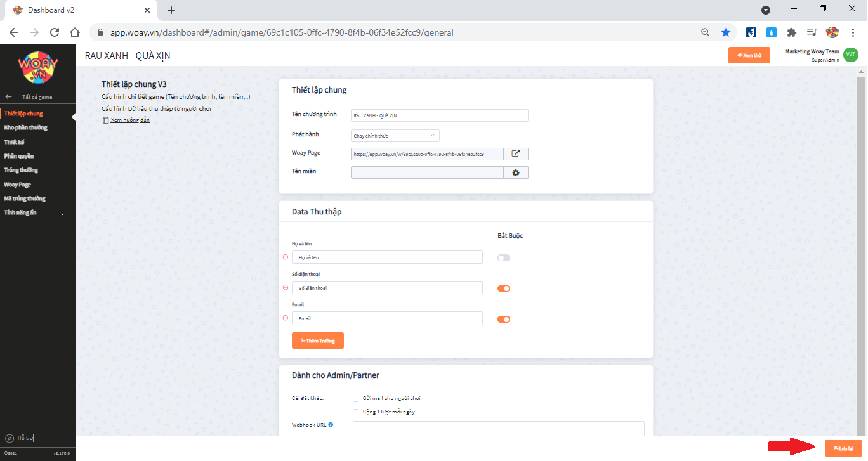Viewport: 868px width, 461px height.
Task: Open Woay Page in sidebar
Action: (x=18, y=185)
